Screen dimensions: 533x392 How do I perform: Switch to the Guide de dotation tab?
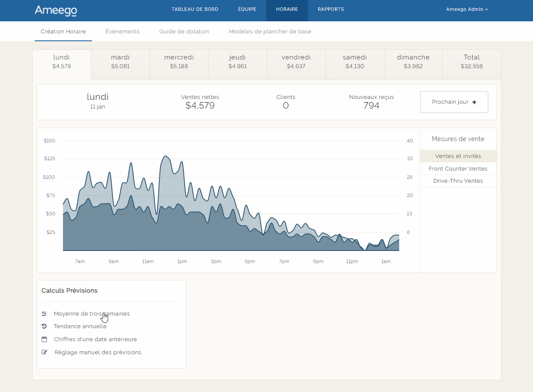[x=184, y=32]
